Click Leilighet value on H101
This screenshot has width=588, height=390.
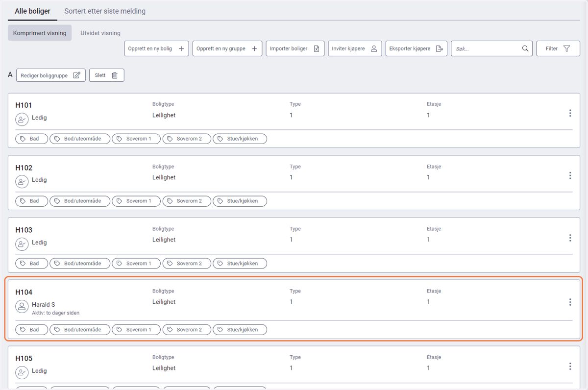click(x=164, y=115)
